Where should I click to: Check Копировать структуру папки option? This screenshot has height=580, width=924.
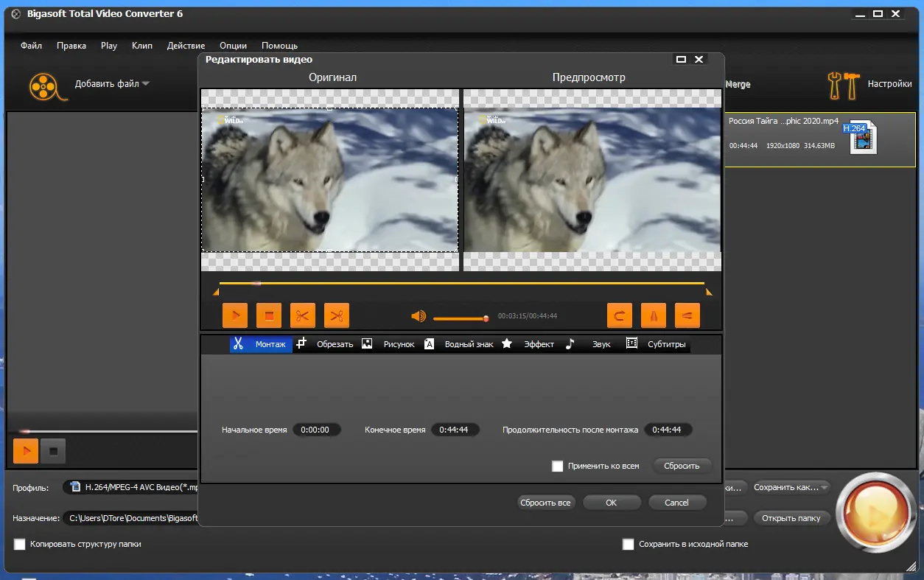[20, 544]
